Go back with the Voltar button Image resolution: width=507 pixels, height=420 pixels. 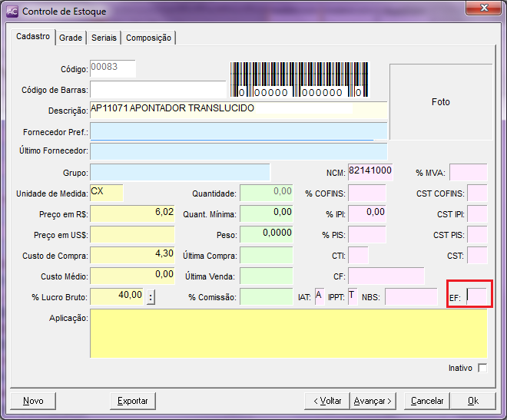(326, 401)
